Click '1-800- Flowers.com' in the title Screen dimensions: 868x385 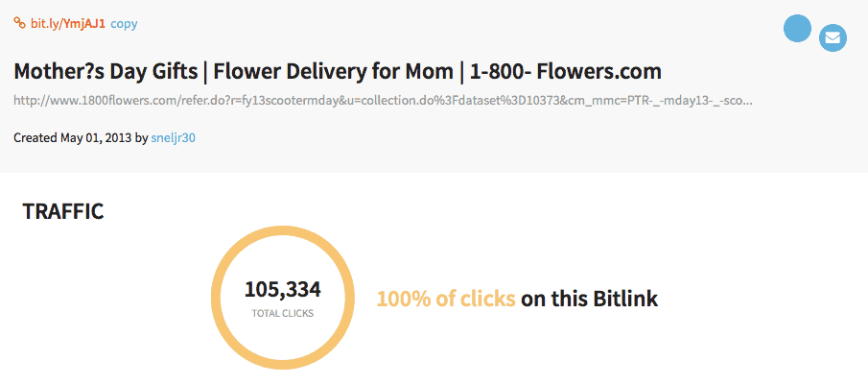(565, 71)
